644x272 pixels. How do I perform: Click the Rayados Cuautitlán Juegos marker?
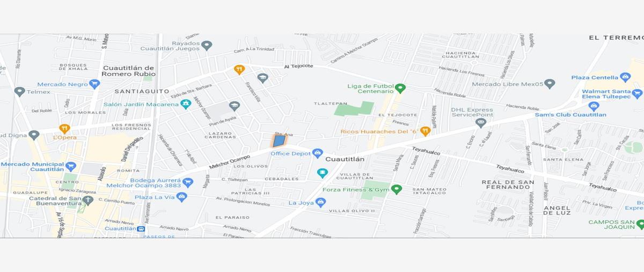click(207, 46)
